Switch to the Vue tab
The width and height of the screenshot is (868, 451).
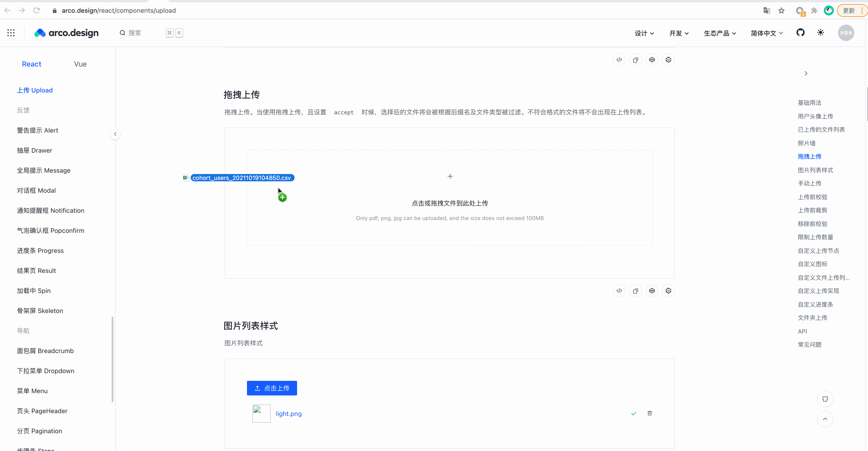[80, 64]
